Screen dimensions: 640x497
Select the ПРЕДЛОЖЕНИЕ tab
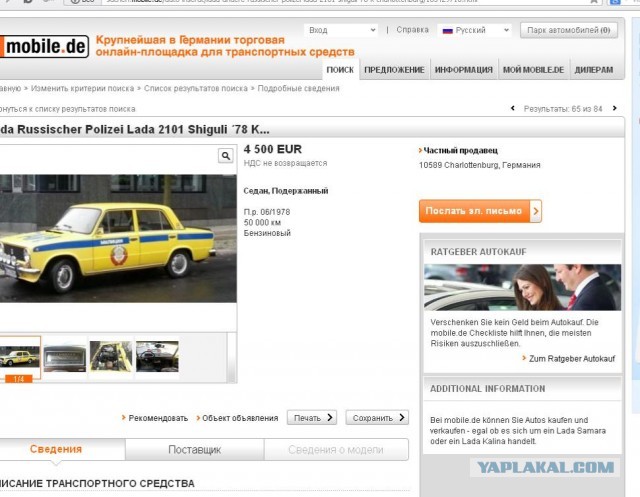tap(394, 70)
